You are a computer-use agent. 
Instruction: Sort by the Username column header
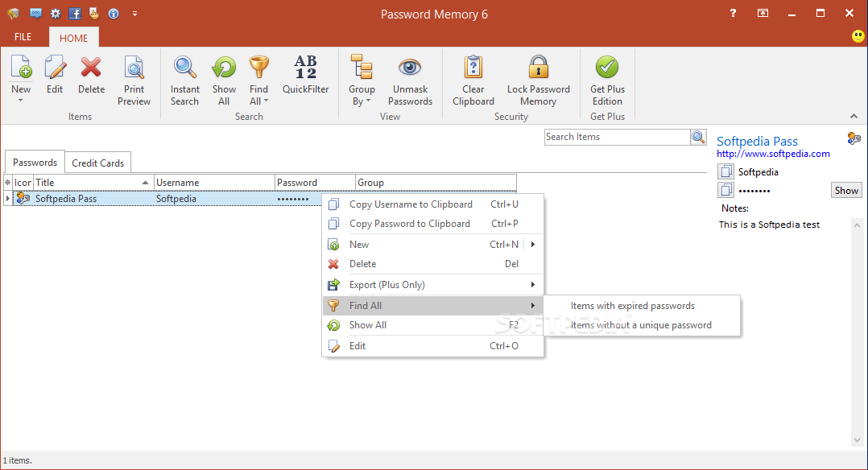click(x=214, y=182)
